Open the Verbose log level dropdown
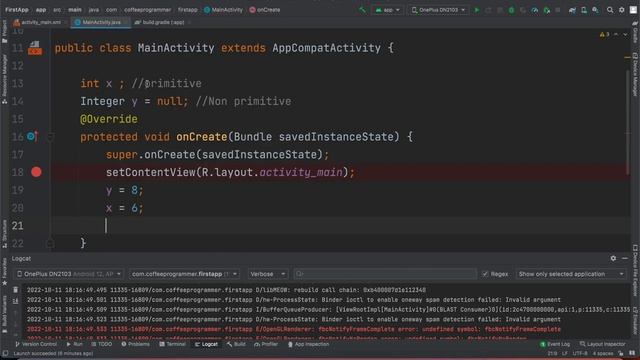640x360 pixels. [x=267, y=274]
